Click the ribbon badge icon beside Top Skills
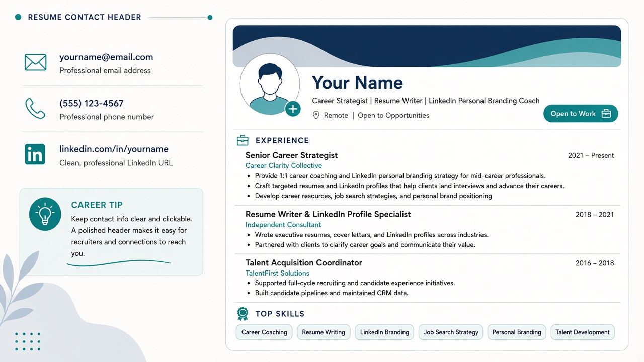The height and width of the screenshot is (362, 644). (x=243, y=314)
